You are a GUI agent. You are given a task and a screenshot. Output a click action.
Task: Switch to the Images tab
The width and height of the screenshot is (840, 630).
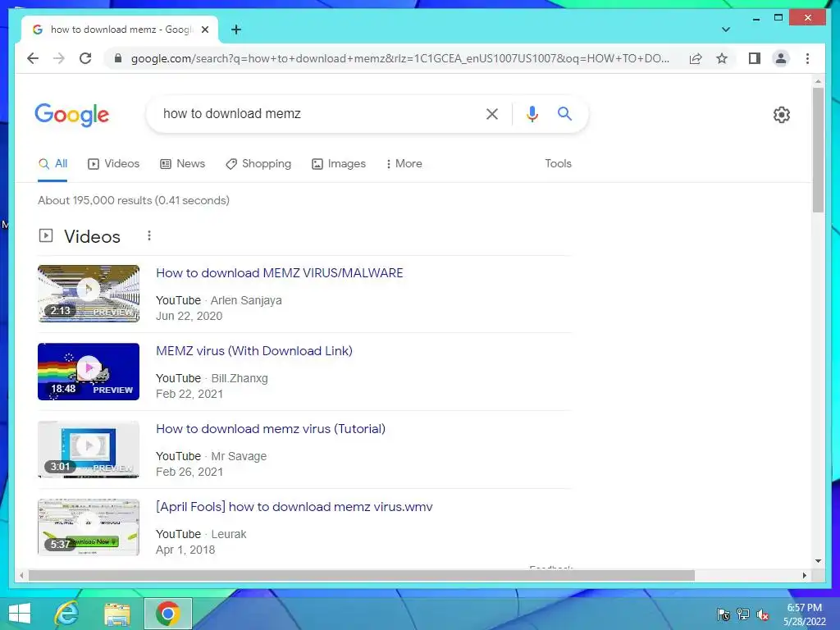click(339, 164)
